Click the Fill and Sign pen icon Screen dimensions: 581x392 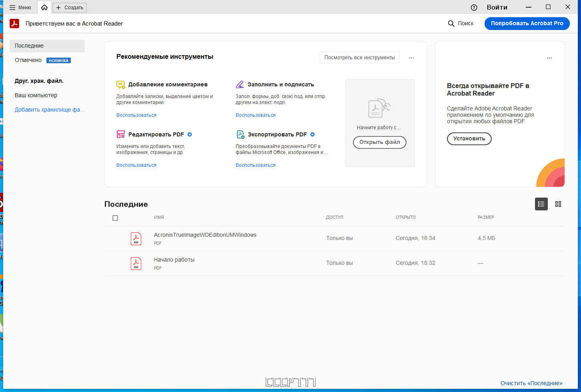(240, 85)
